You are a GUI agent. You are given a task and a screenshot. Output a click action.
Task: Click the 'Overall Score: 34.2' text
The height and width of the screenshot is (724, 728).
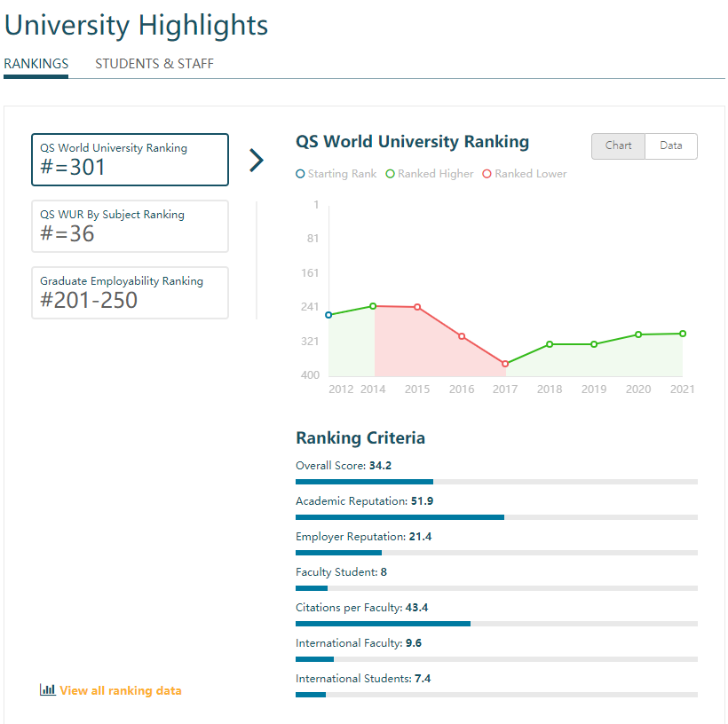344,466
